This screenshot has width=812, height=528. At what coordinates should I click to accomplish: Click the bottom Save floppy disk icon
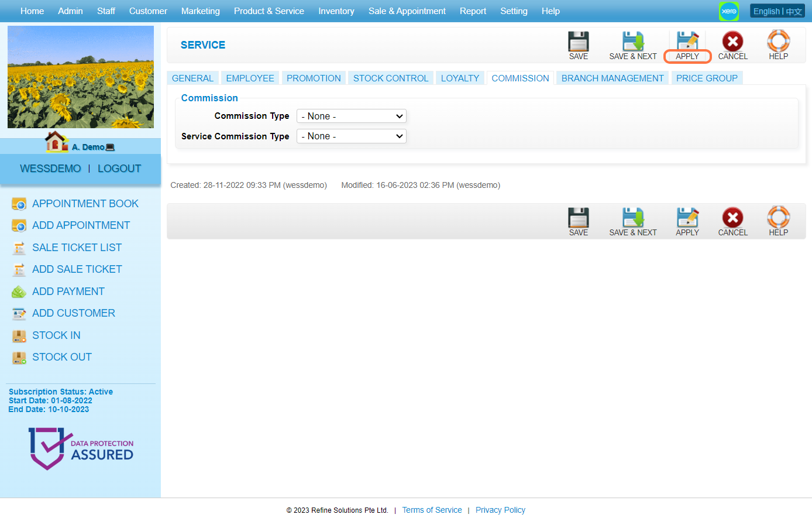coord(578,218)
